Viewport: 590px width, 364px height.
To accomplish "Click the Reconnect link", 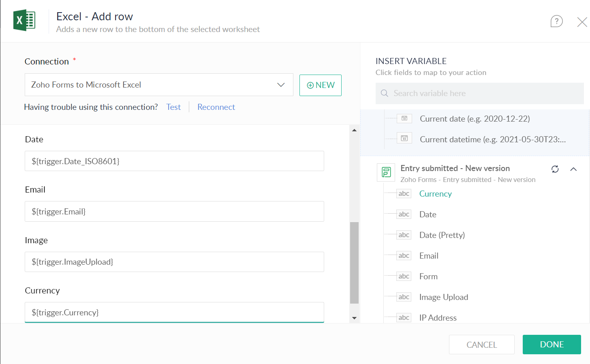I will tap(216, 107).
